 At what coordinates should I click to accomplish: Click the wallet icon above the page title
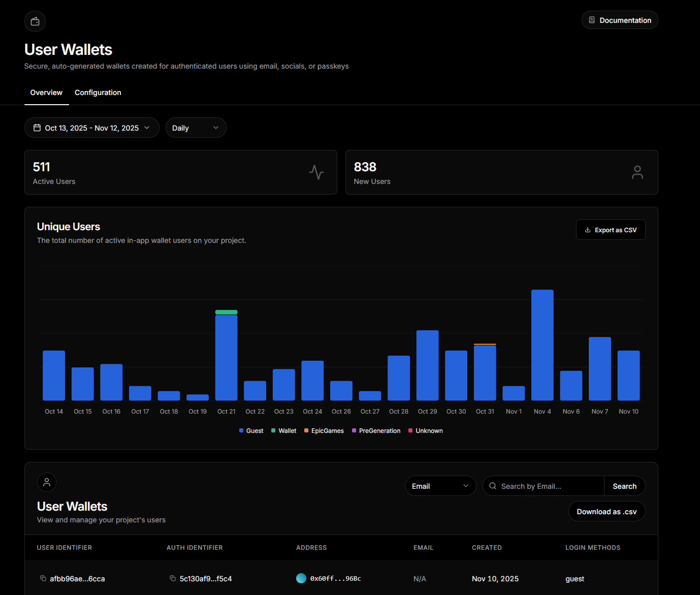click(35, 21)
